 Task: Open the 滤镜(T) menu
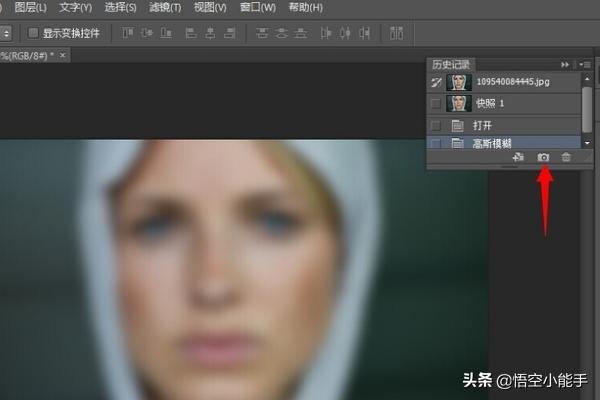[165, 8]
